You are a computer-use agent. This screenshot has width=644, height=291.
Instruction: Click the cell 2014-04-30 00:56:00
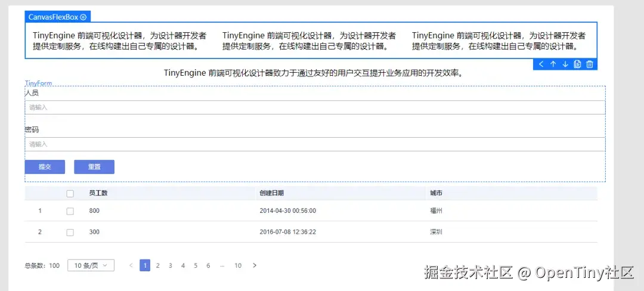click(x=288, y=211)
